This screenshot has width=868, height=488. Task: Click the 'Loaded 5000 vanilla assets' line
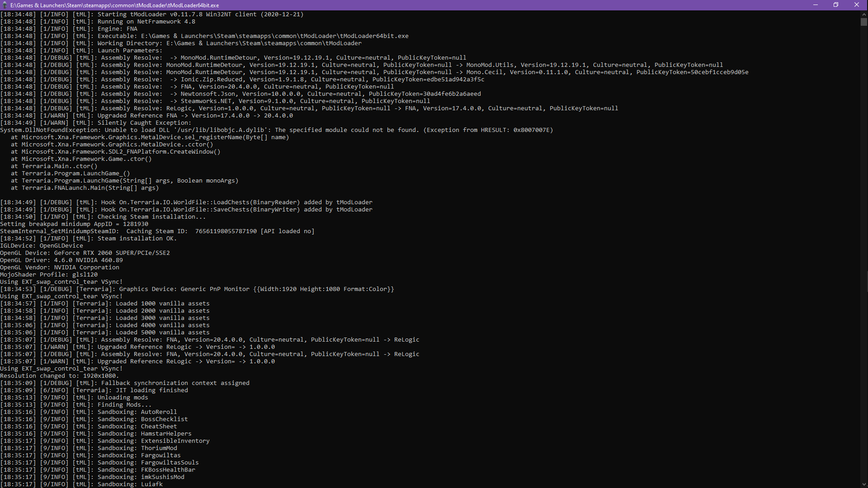[162, 333]
